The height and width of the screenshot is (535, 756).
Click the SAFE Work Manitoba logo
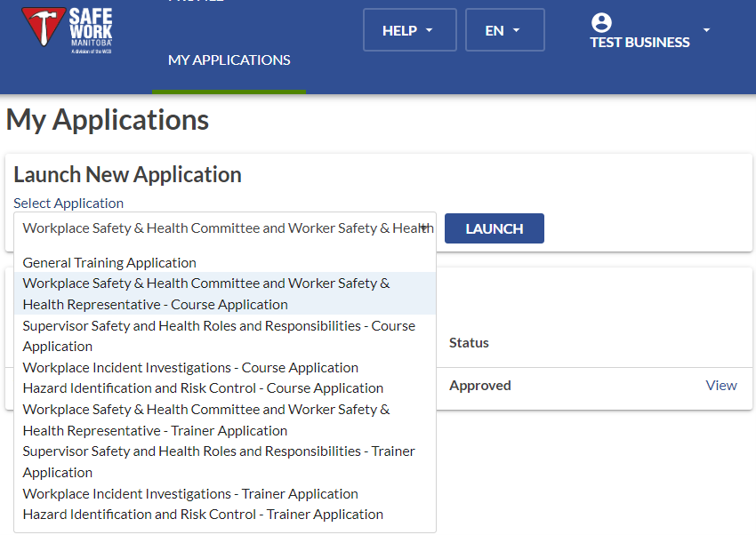click(x=68, y=30)
